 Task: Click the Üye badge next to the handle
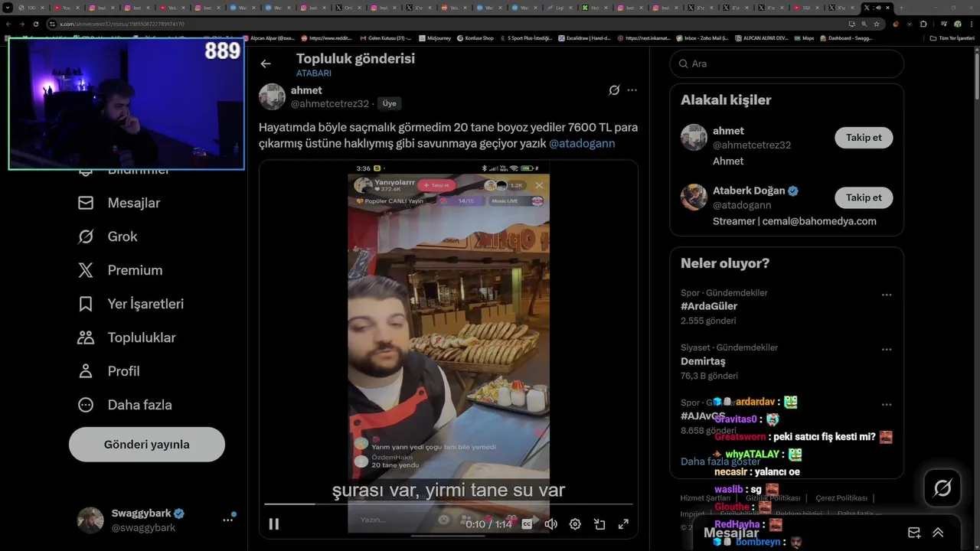[390, 103]
